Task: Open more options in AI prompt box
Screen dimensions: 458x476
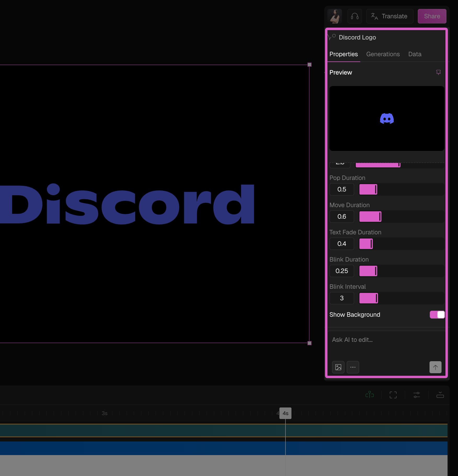Action: [353, 367]
